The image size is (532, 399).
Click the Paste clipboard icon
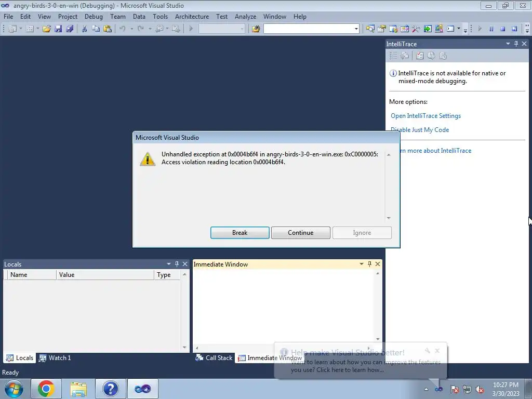pos(108,29)
